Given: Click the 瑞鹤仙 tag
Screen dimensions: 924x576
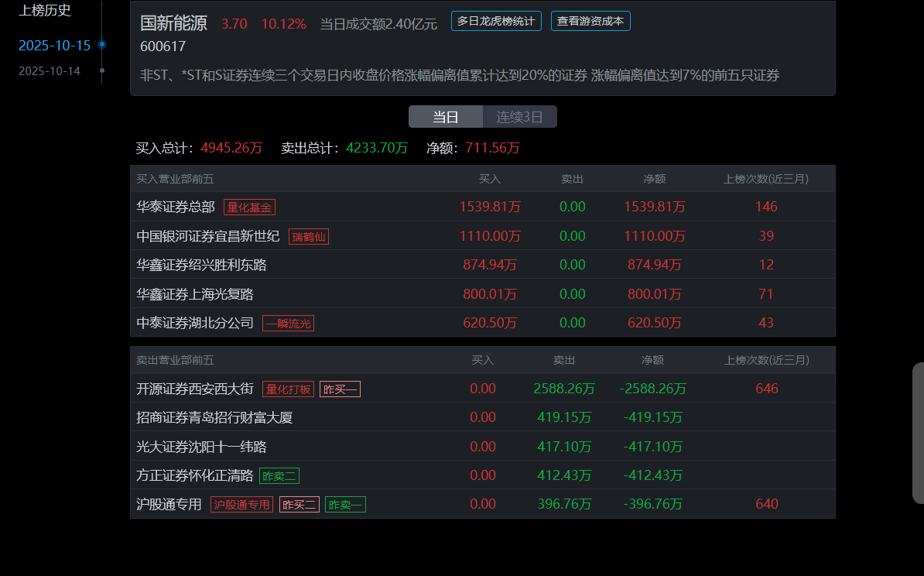Looking at the screenshot, I should [x=309, y=237].
